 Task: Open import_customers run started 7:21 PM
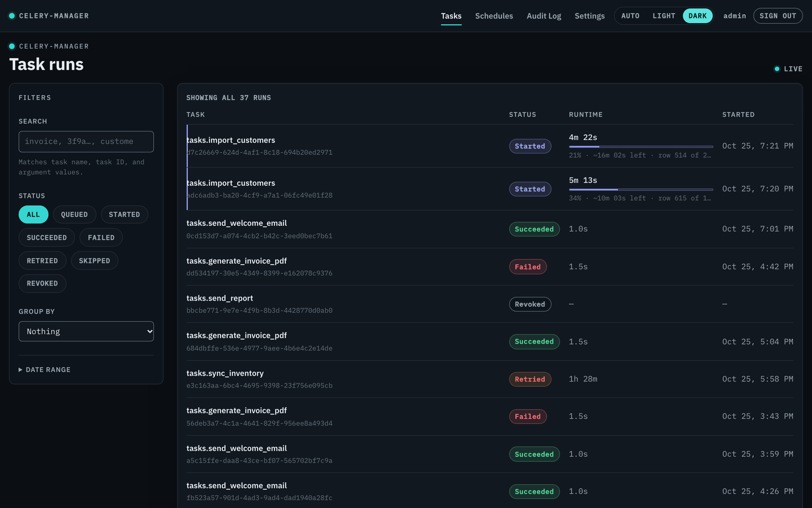pyautogui.click(x=490, y=146)
